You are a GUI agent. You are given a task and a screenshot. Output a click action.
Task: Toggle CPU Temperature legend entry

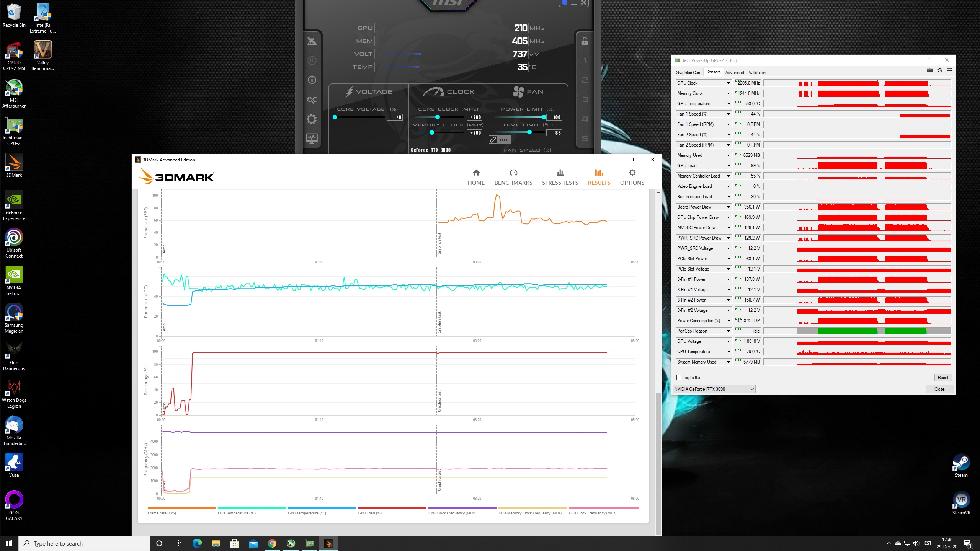[252, 511]
